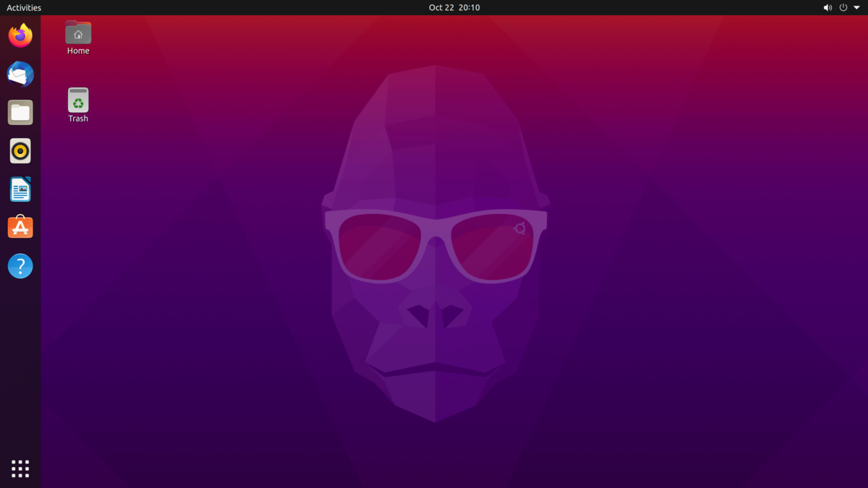
Task: Click the Trash label text
Action: 78,119
